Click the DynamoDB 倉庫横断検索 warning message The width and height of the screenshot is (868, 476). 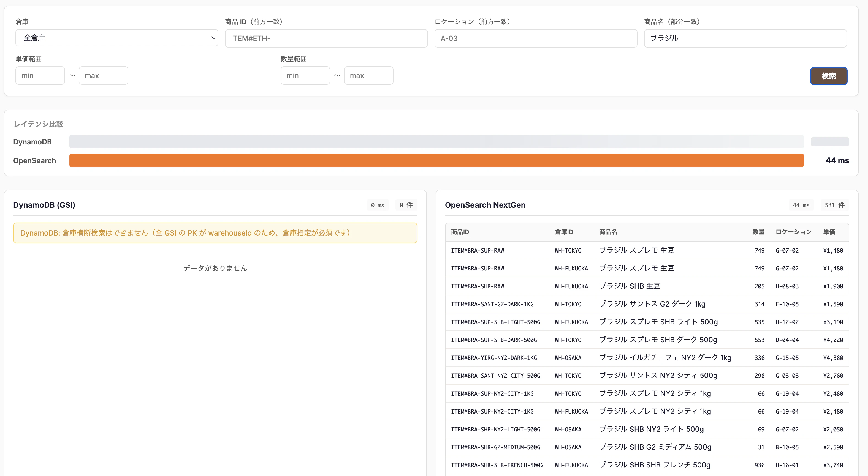215,233
